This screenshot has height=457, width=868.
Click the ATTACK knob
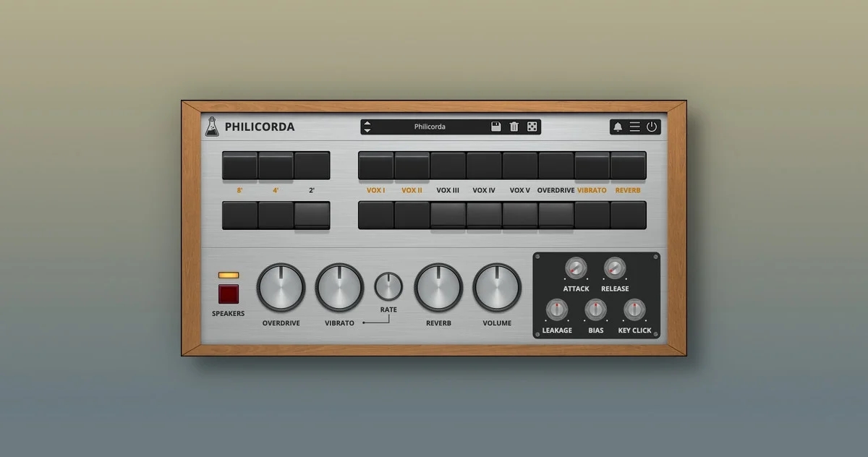tap(576, 268)
